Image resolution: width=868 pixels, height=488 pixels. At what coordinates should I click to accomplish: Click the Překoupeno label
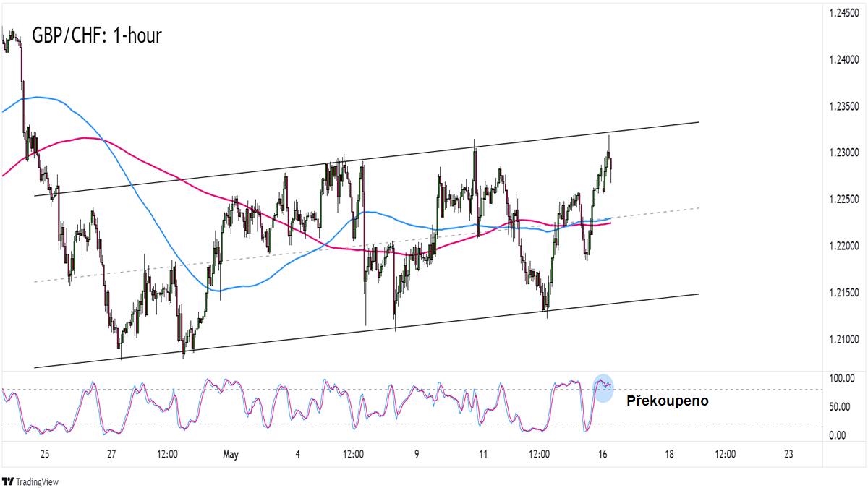668,400
